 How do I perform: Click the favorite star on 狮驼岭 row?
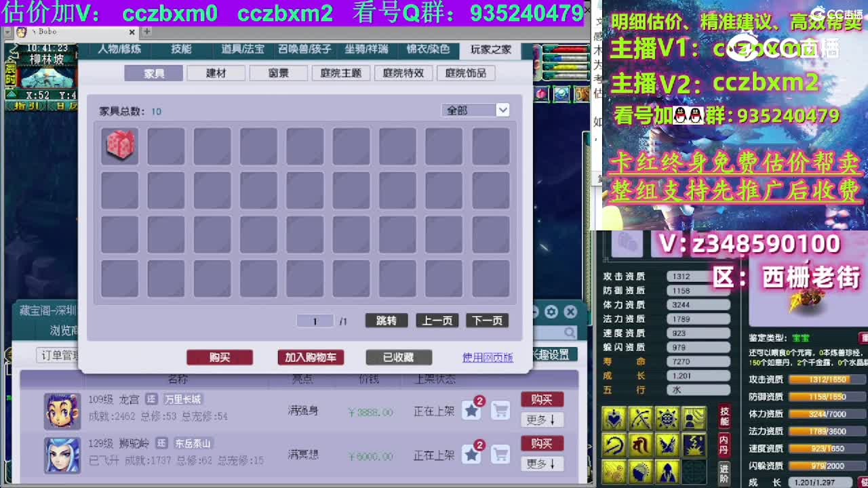(x=471, y=455)
